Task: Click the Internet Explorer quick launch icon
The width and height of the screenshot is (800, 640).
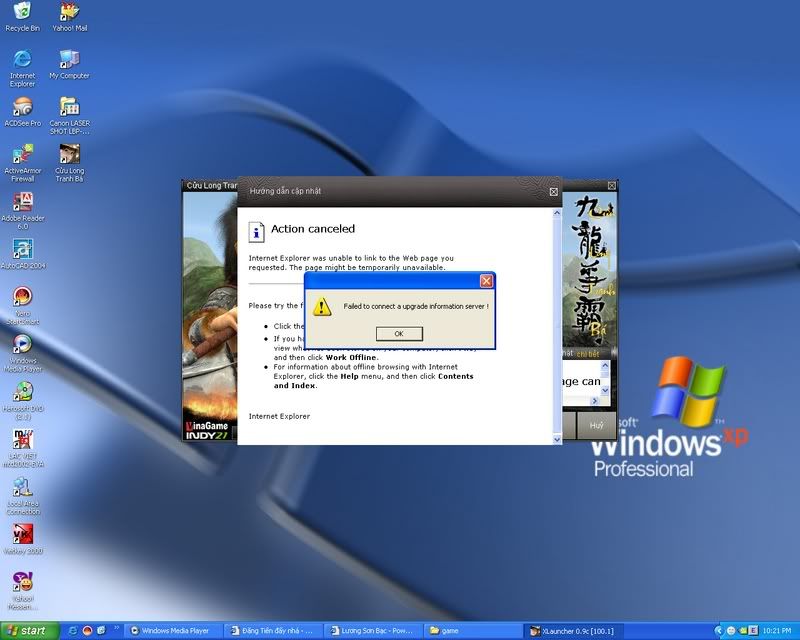Action: [73, 631]
